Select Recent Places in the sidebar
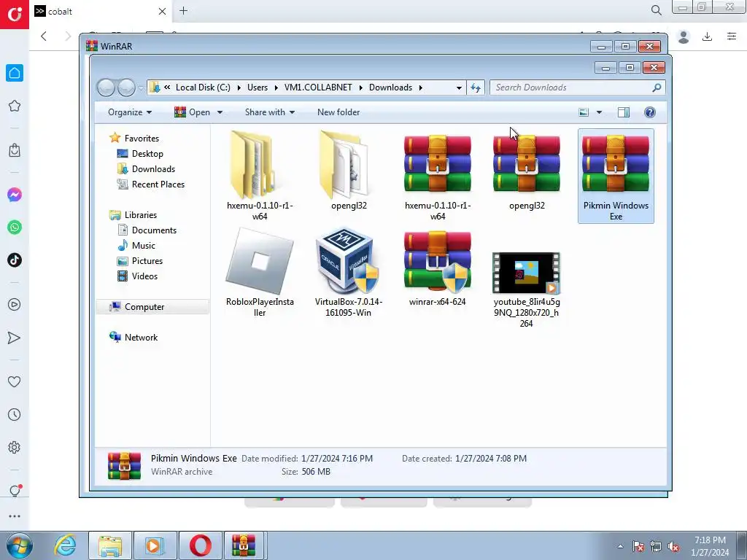Image resolution: width=747 pixels, height=560 pixels. (x=158, y=184)
